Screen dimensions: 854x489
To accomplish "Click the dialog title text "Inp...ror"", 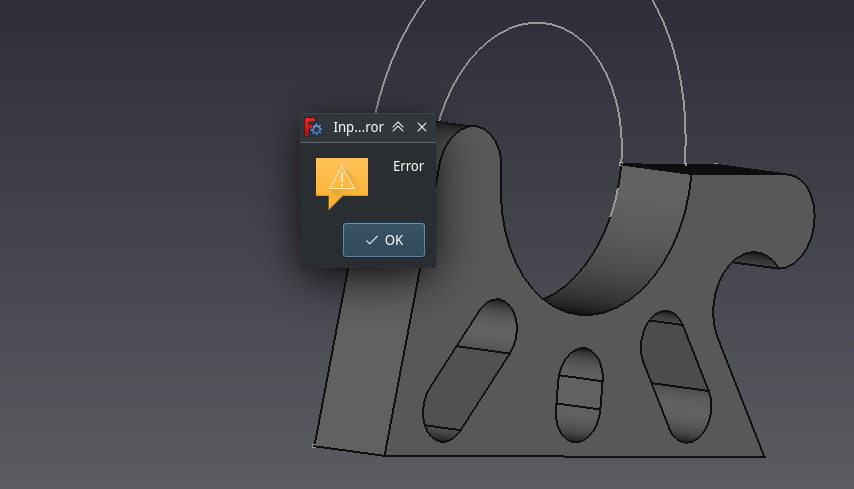I will 358,127.
